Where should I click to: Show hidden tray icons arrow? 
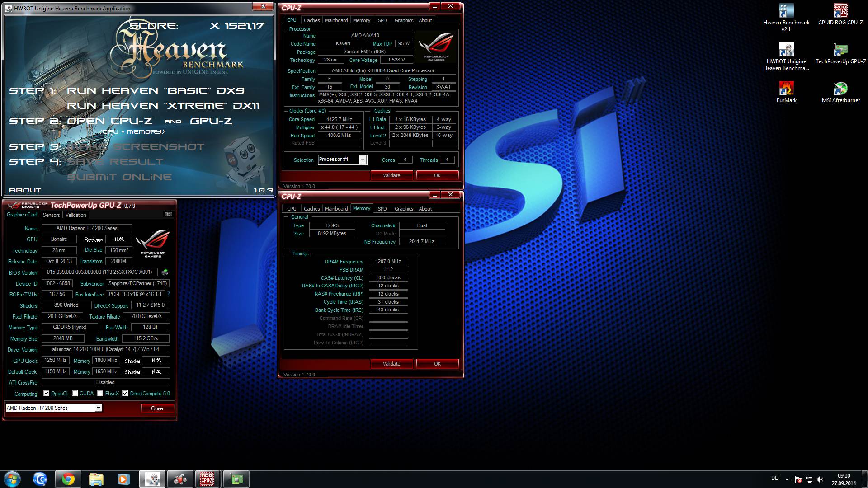[x=787, y=479]
